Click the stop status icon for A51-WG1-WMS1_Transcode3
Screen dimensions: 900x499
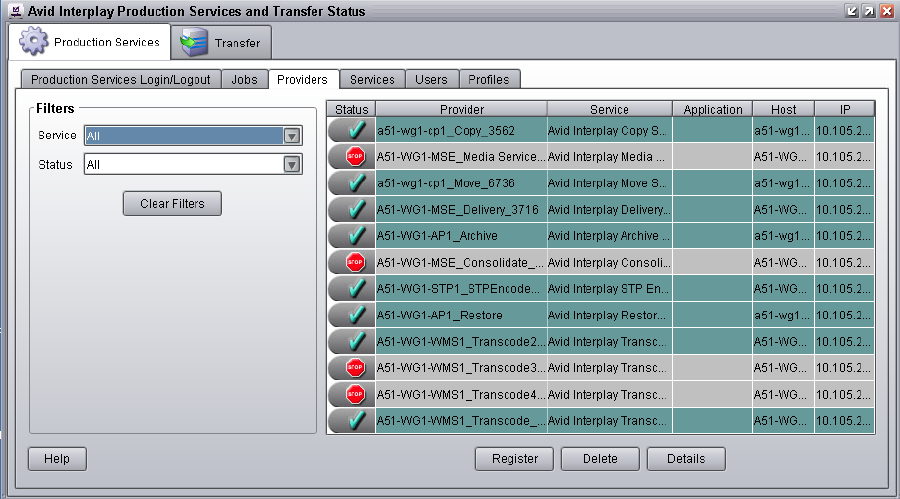355,368
